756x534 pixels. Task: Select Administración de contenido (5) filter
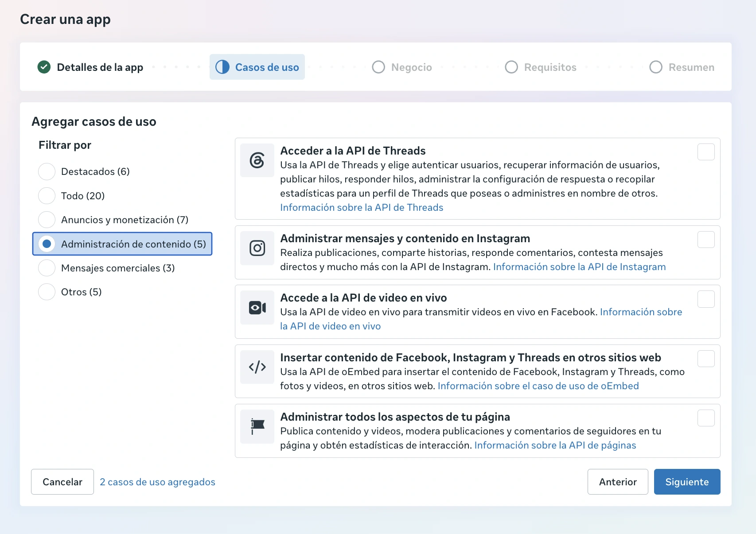(x=122, y=244)
